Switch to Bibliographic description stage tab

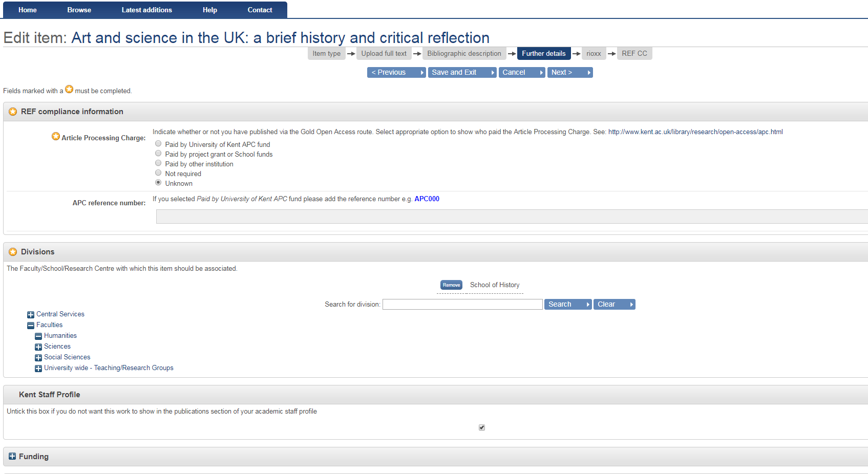(x=464, y=54)
